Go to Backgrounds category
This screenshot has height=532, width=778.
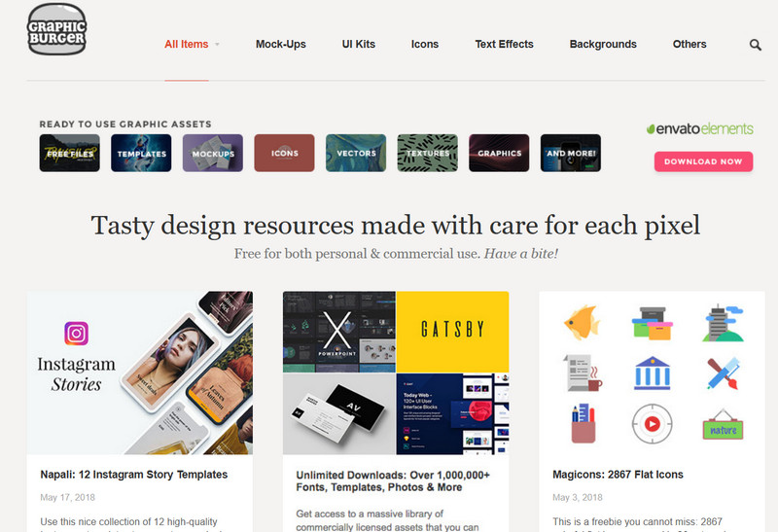coord(603,44)
